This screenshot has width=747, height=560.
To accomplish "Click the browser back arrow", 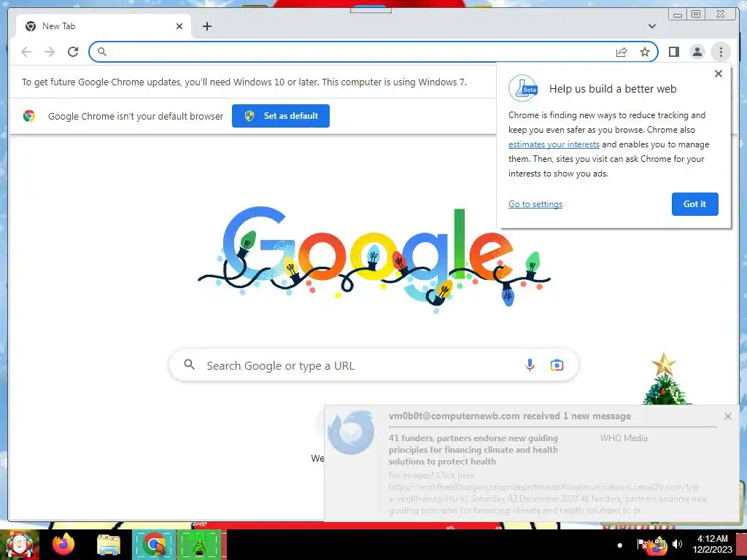I will (x=26, y=52).
